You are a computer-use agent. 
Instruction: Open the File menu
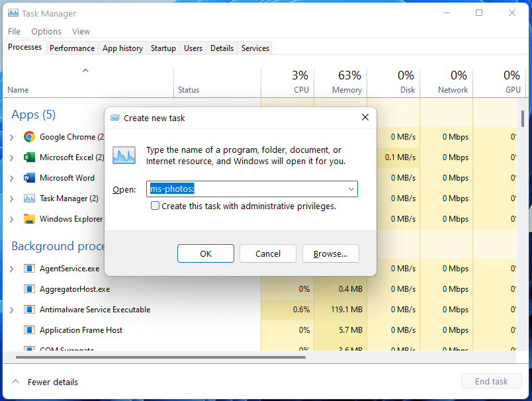pos(15,32)
